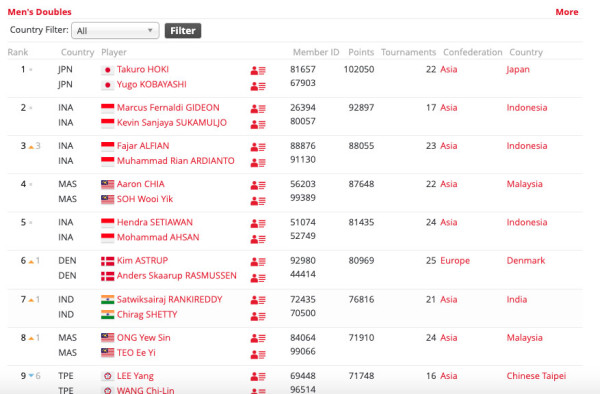Click Asia confederation link in Japan row
Viewport: 600px width, 394px height.
[x=448, y=69]
